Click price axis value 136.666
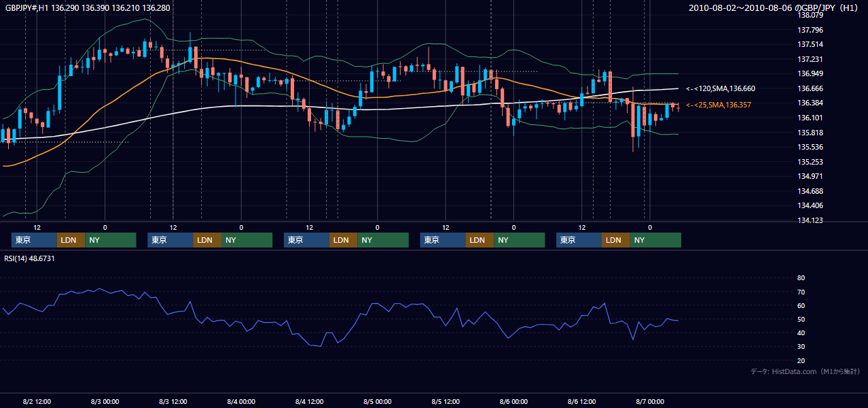This screenshot has height=408, width=868. tap(811, 88)
